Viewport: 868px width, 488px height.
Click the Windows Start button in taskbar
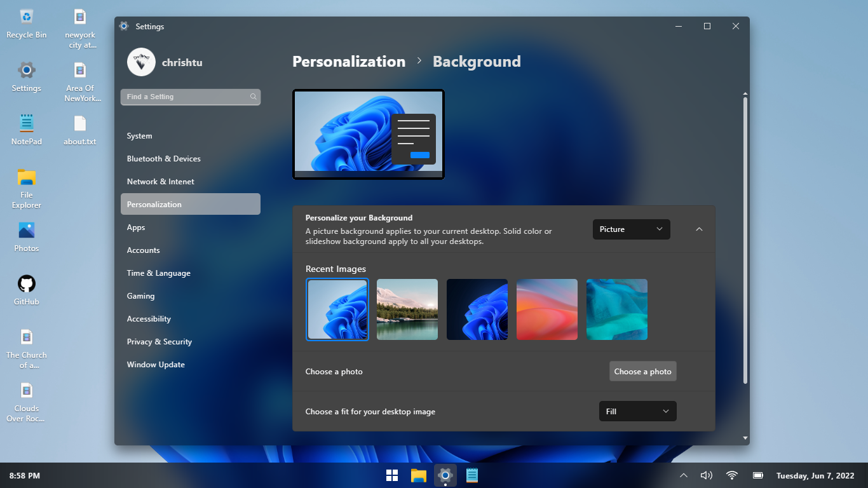tap(392, 475)
